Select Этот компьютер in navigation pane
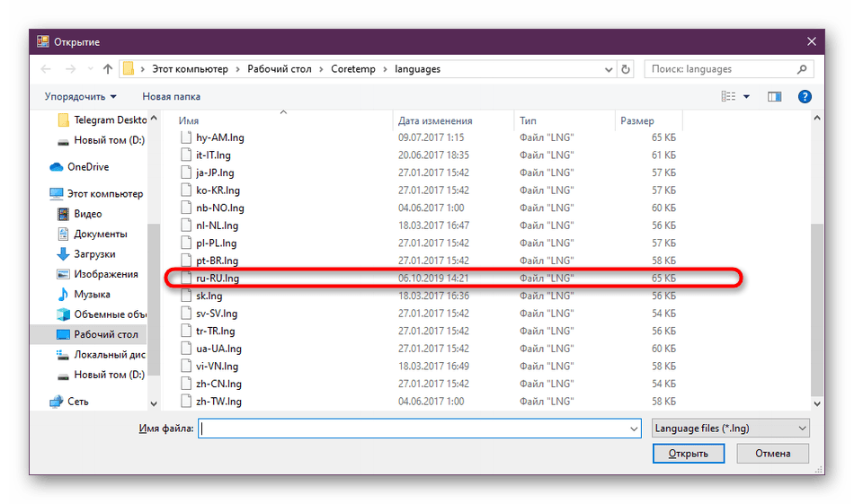The height and width of the screenshot is (504, 854). [96, 193]
